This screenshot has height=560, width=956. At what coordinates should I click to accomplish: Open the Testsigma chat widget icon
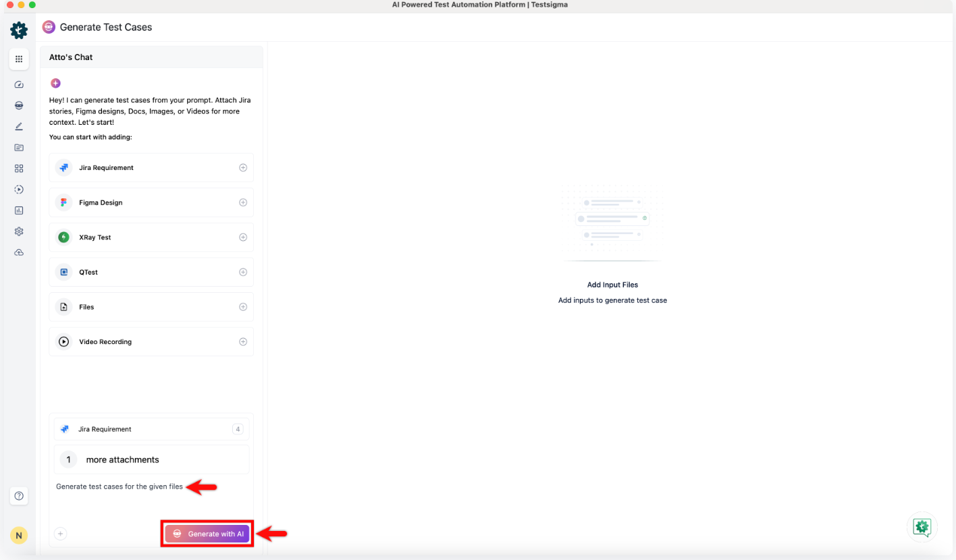coord(922,527)
